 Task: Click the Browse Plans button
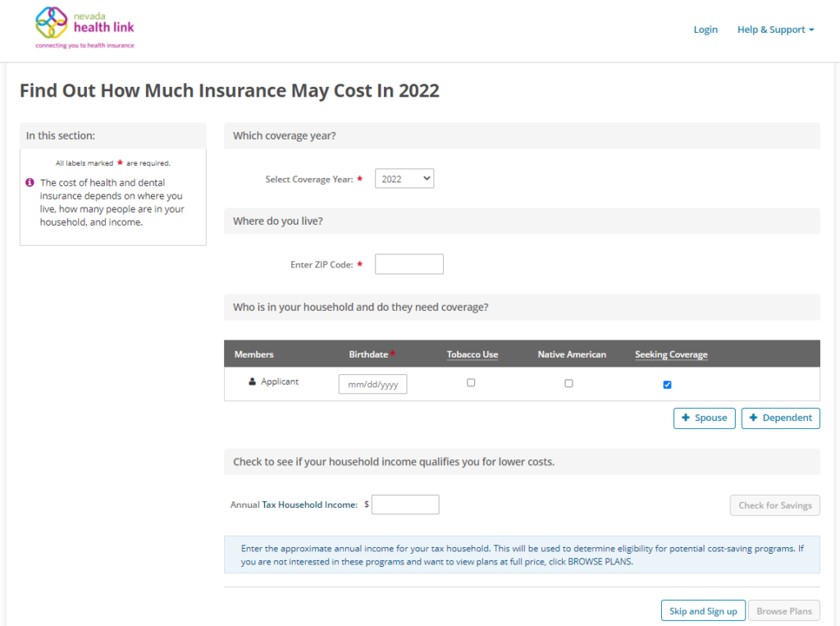(x=783, y=611)
